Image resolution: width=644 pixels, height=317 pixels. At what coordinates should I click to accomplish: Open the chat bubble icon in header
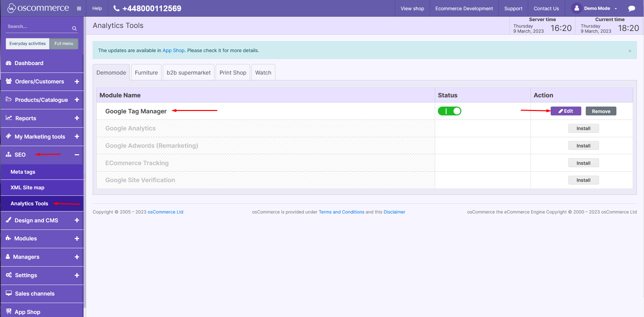click(631, 9)
